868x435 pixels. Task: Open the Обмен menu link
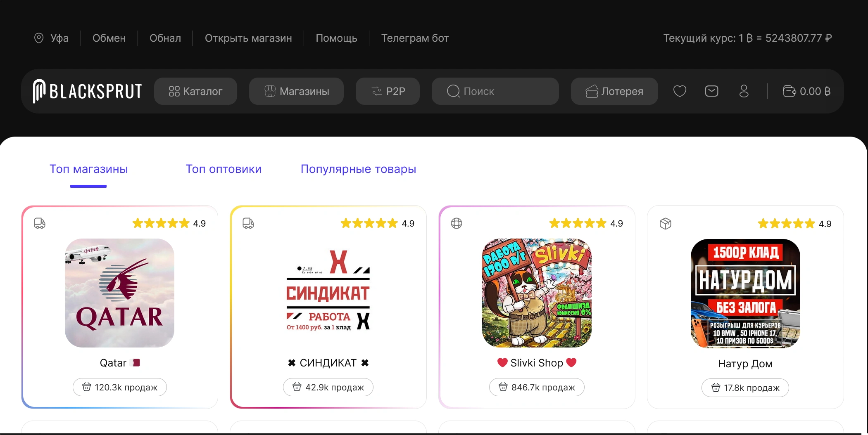tap(109, 38)
